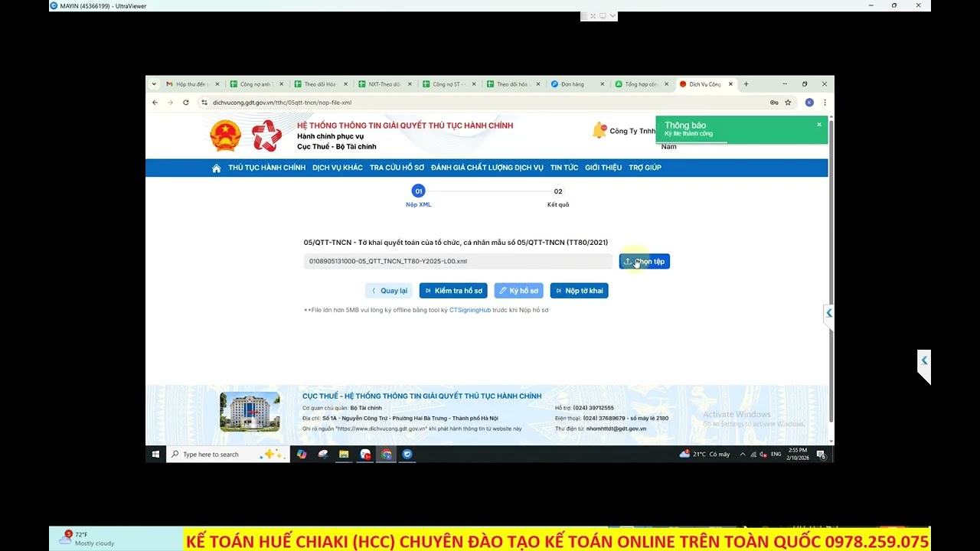Screen dimensions: 980x551
Task: Open Zalo icon on taskbar
Action: [365, 455]
